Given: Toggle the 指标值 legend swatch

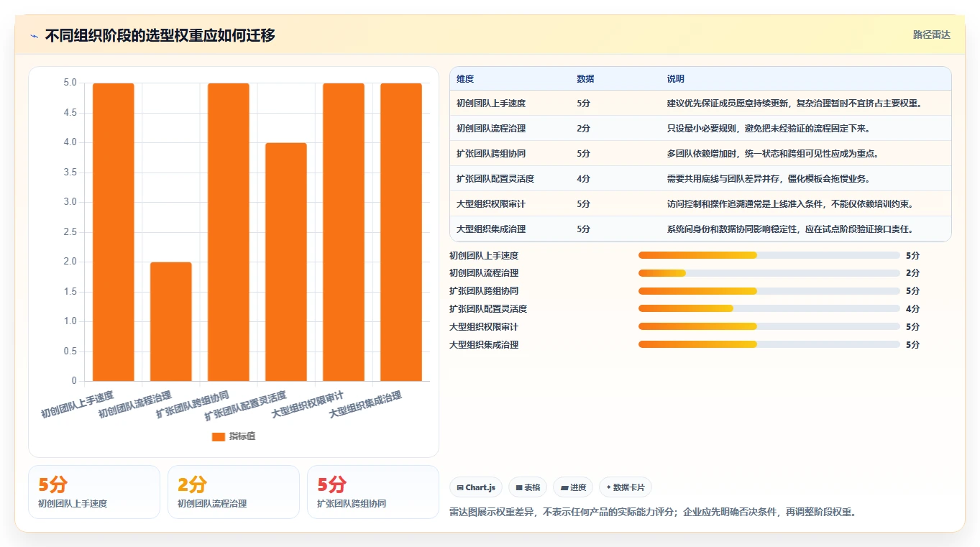Looking at the screenshot, I should click(219, 436).
